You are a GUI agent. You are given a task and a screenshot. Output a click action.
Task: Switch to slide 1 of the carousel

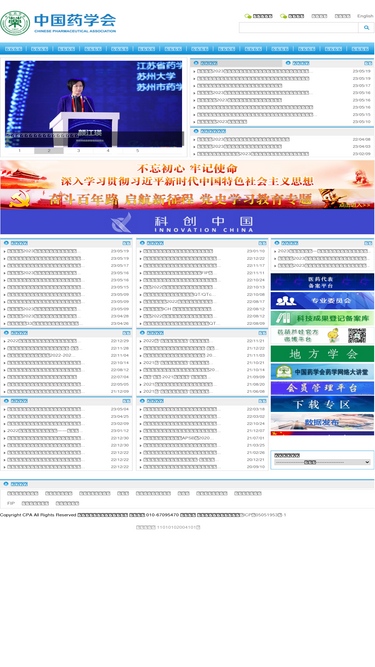pos(19,151)
